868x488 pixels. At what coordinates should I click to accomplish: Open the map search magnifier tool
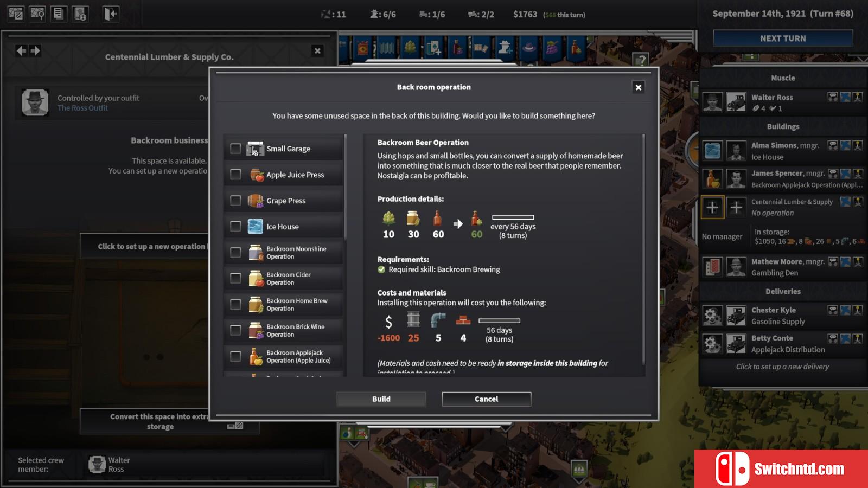pos(37,14)
